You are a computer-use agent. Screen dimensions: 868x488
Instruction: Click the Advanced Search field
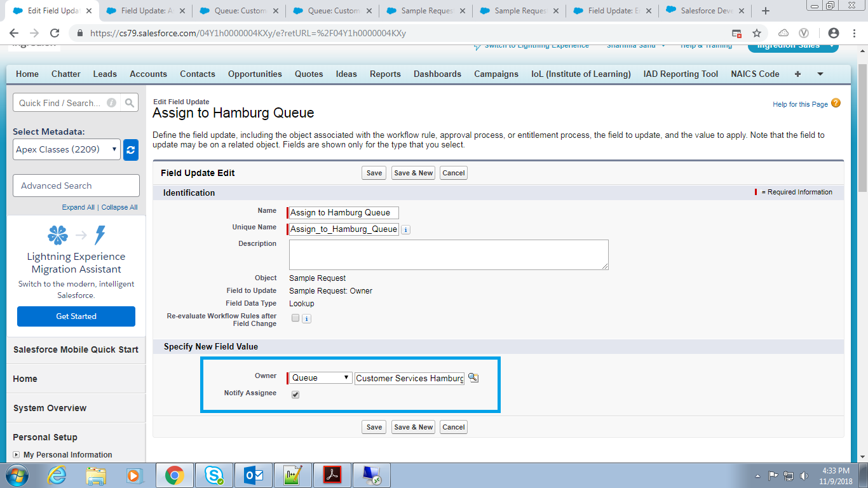pos(76,186)
